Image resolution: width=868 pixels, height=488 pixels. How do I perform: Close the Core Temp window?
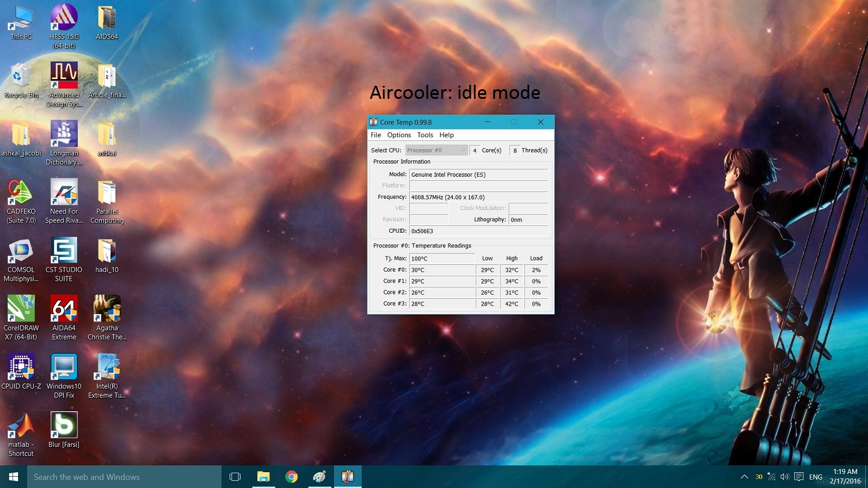point(540,122)
